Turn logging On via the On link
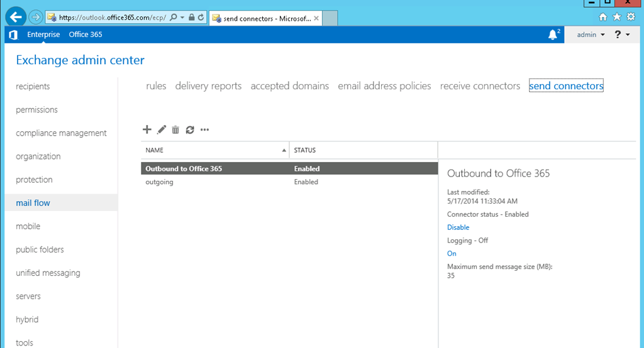 pyautogui.click(x=452, y=254)
